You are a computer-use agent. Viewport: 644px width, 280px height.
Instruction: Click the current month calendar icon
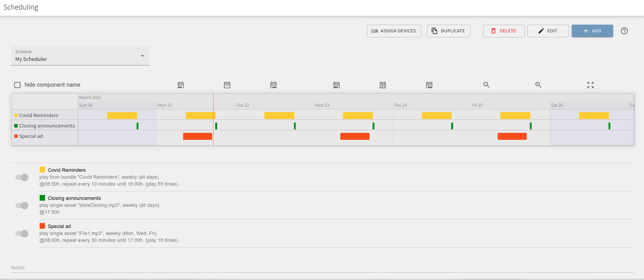(383, 85)
